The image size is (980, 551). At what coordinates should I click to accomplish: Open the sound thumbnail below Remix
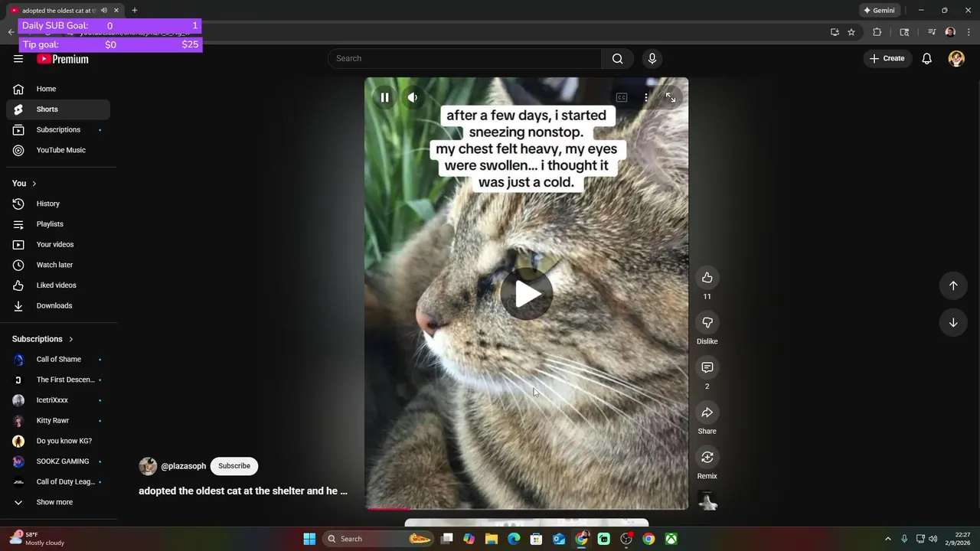(707, 501)
